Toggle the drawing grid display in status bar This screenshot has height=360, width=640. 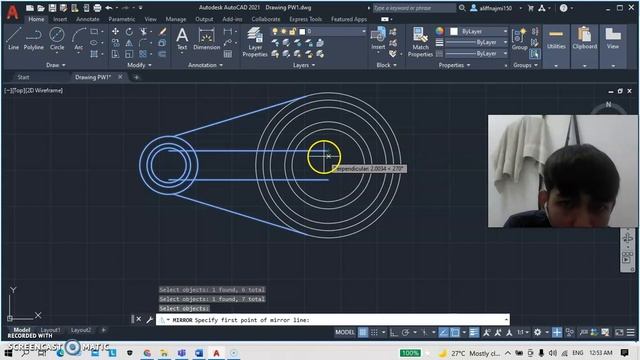(362, 333)
